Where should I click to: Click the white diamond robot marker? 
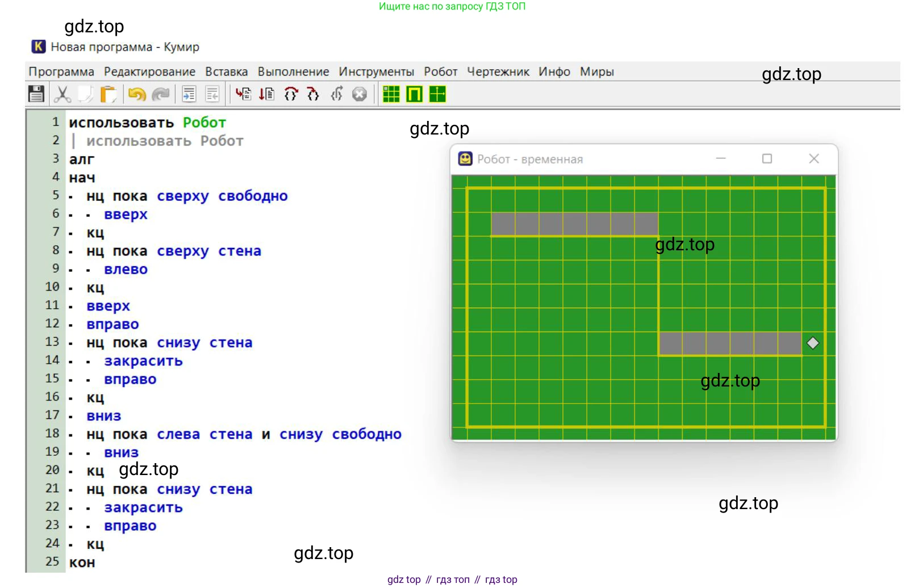click(813, 343)
